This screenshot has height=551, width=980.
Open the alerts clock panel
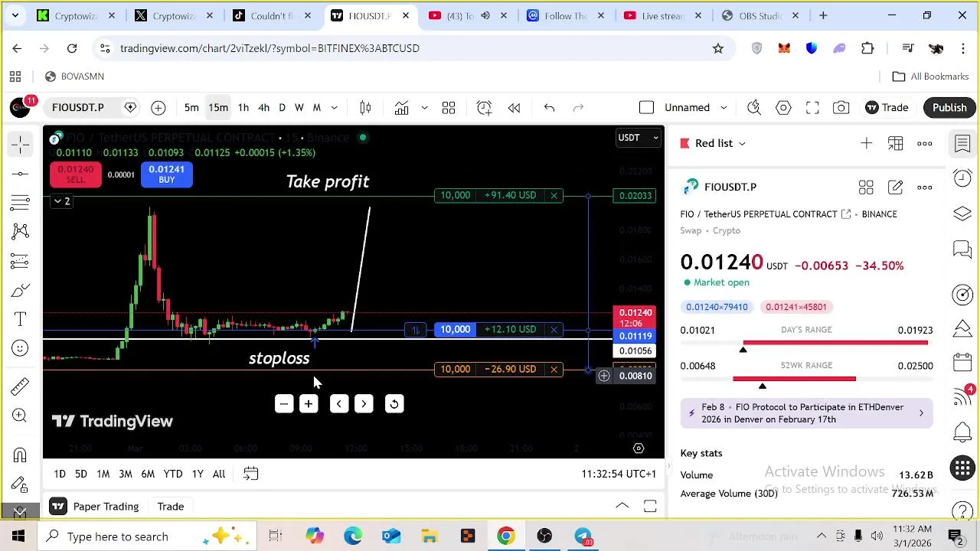962,178
